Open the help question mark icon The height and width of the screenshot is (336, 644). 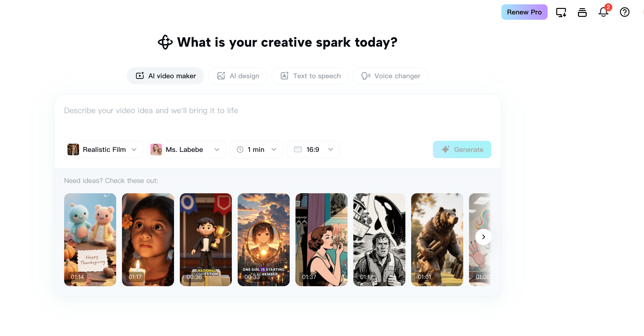click(x=624, y=12)
